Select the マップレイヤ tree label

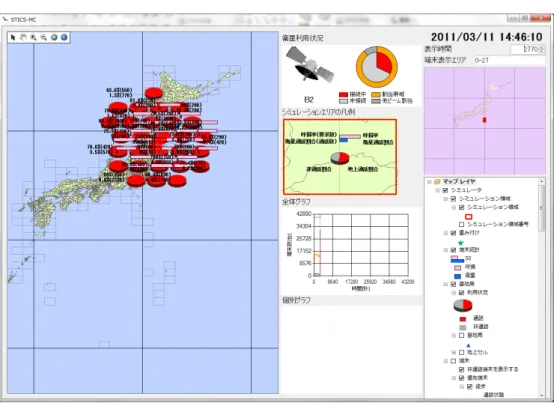[x=459, y=182]
